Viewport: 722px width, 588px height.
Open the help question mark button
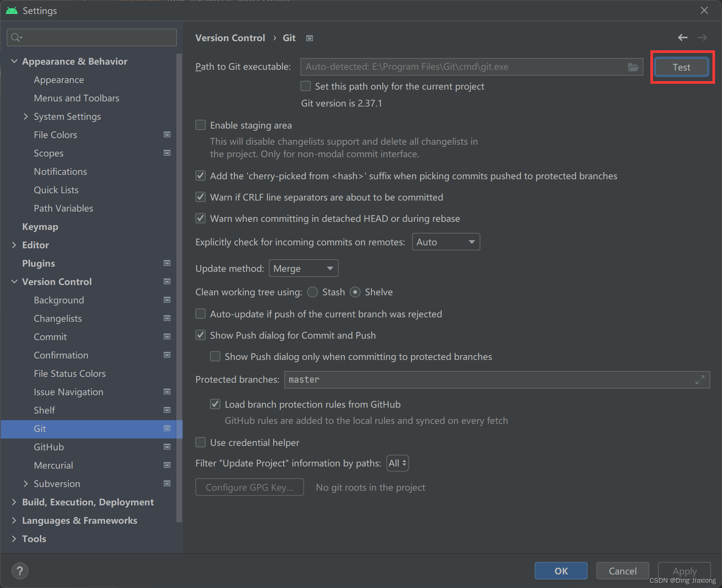(20, 571)
